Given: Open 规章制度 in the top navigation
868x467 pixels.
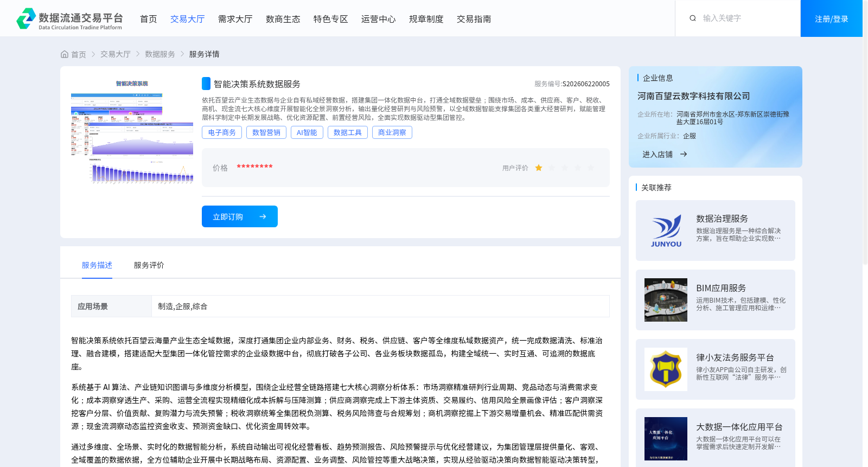Looking at the screenshot, I should [x=426, y=19].
